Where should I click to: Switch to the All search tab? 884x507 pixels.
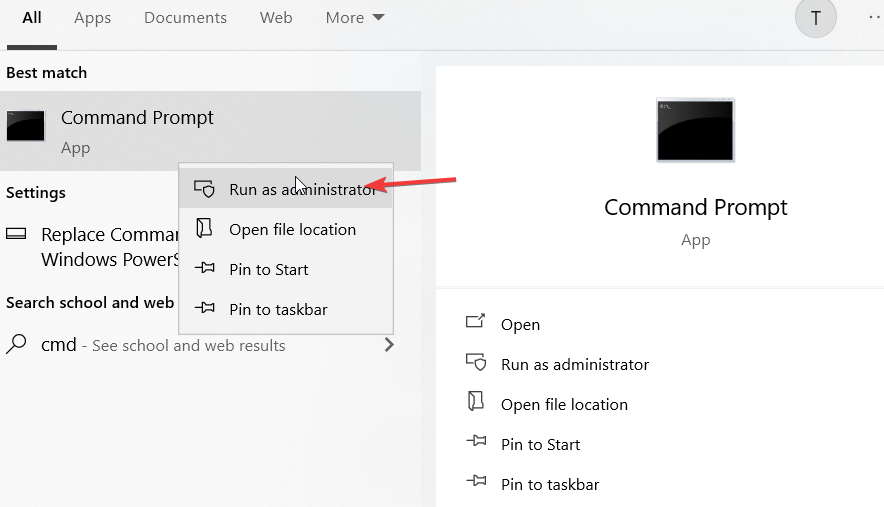click(32, 17)
